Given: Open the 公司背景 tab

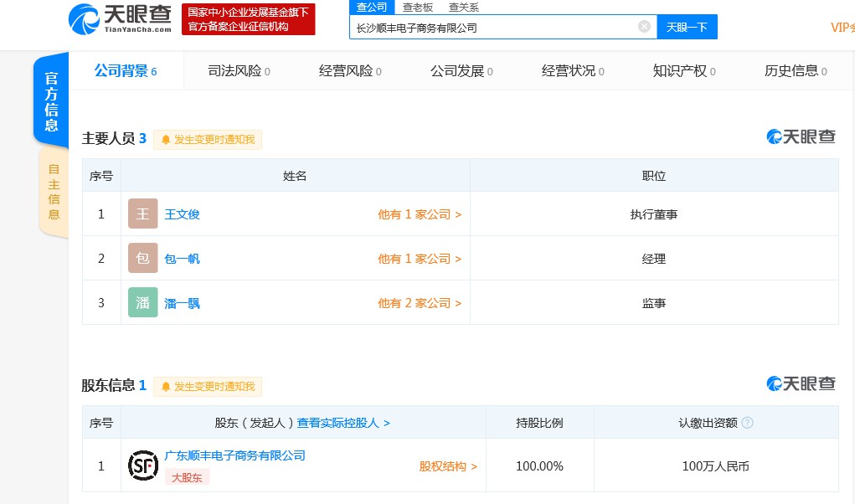Looking at the screenshot, I should 126,71.
